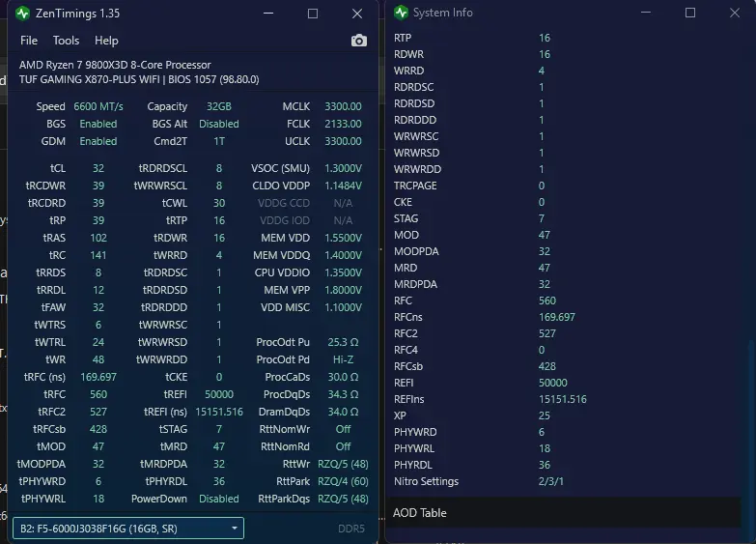Image resolution: width=756 pixels, height=544 pixels.
Task: Close the ZenTimings window
Action: 357,14
